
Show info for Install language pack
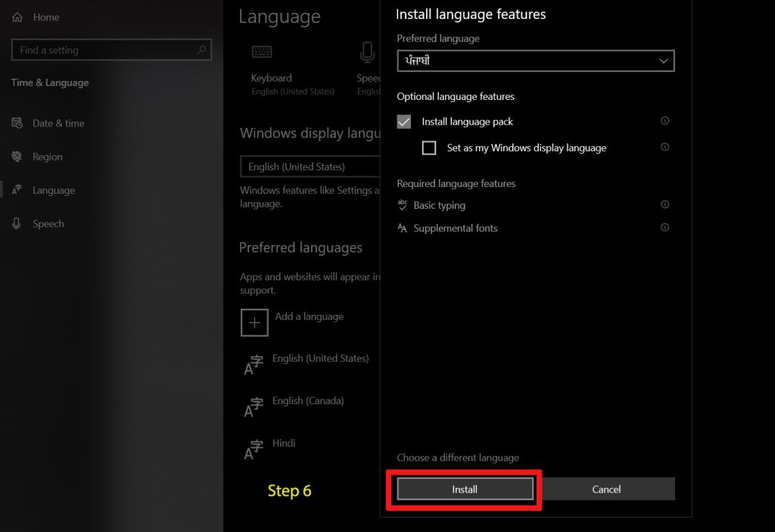tap(665, 120)
